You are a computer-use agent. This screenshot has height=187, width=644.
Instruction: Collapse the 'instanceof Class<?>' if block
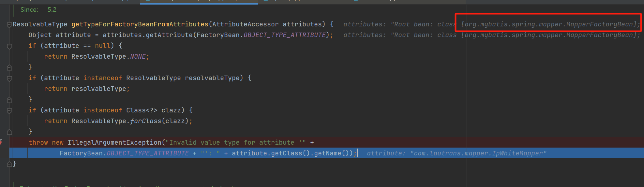9,111
